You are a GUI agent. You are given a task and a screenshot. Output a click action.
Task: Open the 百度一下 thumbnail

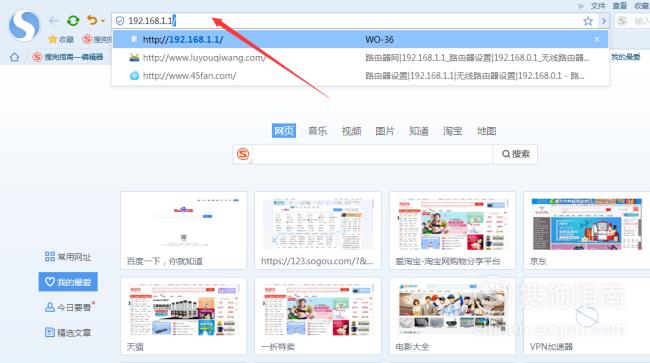pos(184,230)
